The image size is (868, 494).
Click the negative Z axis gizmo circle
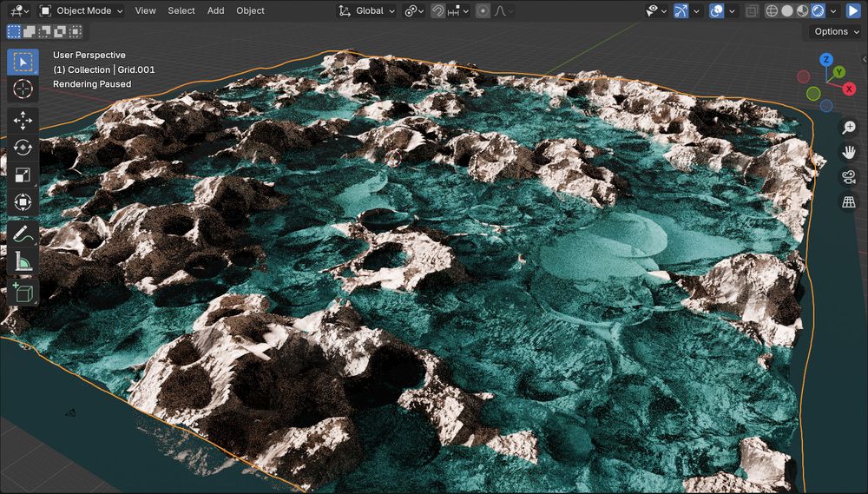(x=826, y=105)
